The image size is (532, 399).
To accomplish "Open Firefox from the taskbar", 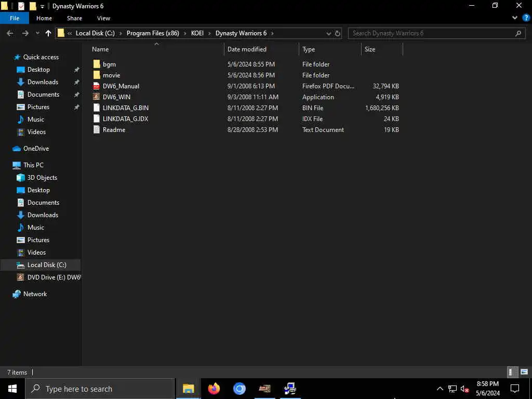I will click(x=214, y=389).
